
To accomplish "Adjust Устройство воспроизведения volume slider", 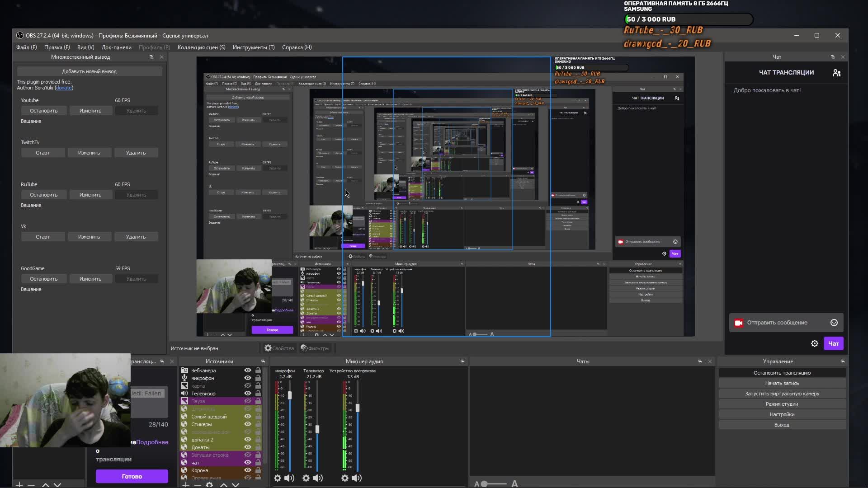I will coord(358,408).
